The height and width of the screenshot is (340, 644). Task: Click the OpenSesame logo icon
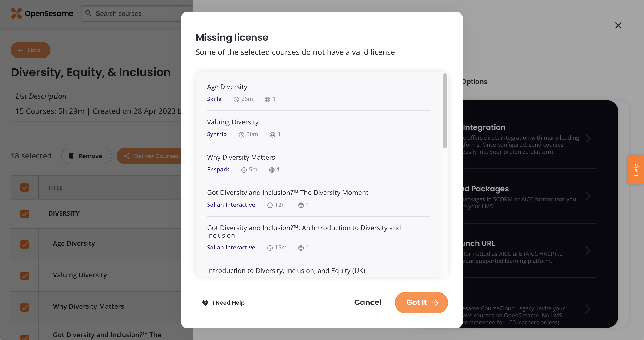(x=16, y=13)
